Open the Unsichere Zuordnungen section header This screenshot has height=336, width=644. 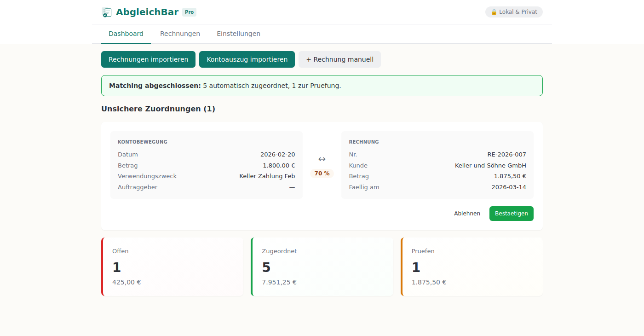pyautogui.click(x=159, y=109)
